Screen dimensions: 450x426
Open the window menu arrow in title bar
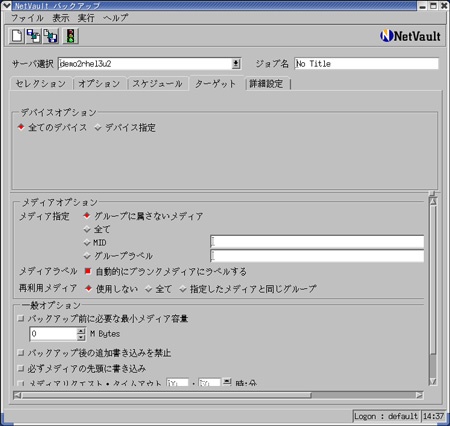[6, 5]
